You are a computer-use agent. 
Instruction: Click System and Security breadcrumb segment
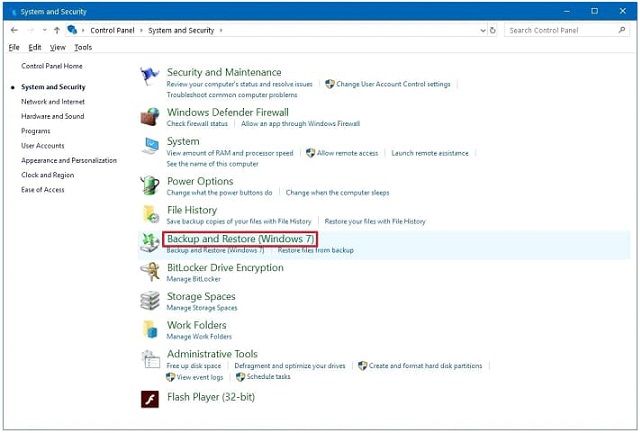pyautogui.click(x=181, y=30)
